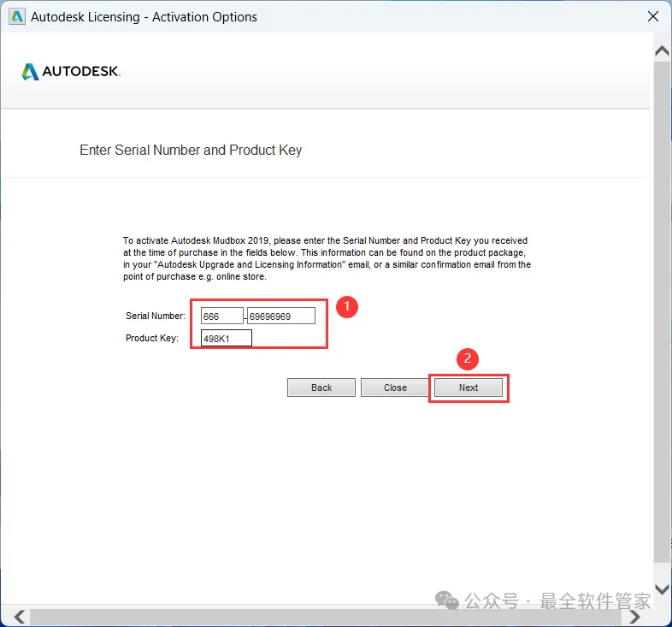Viewport: 672px width, 627px height.
Task: Click the Product Key field with 498K1
Action: [227, 338]
